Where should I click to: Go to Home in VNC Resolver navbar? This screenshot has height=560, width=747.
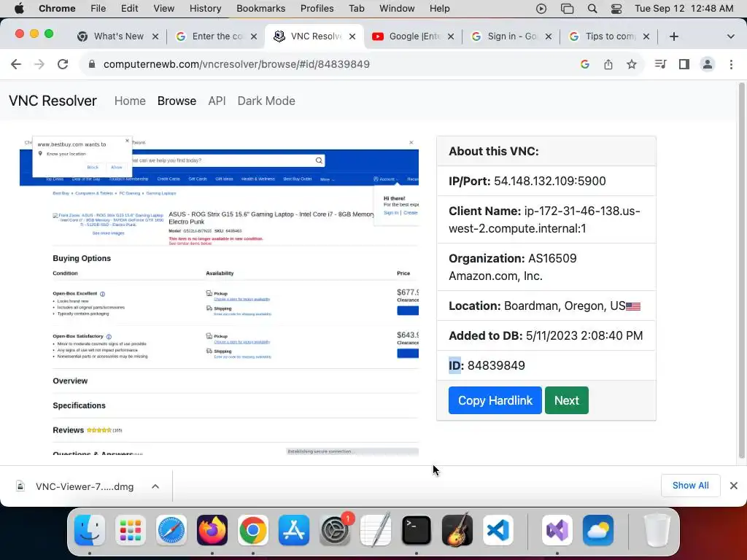(130, 101)
